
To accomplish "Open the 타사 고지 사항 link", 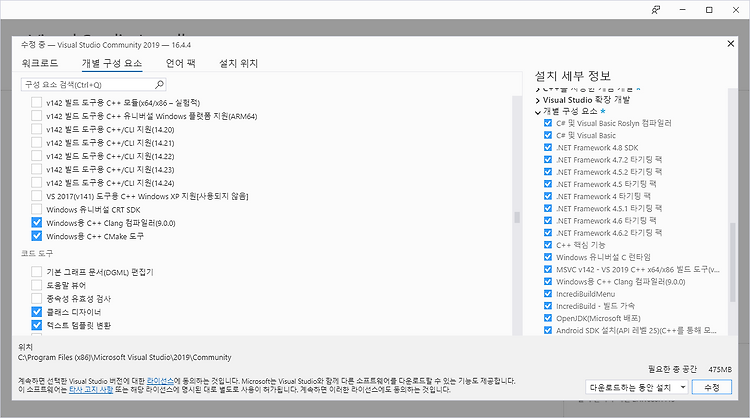I will click(91, 389).
